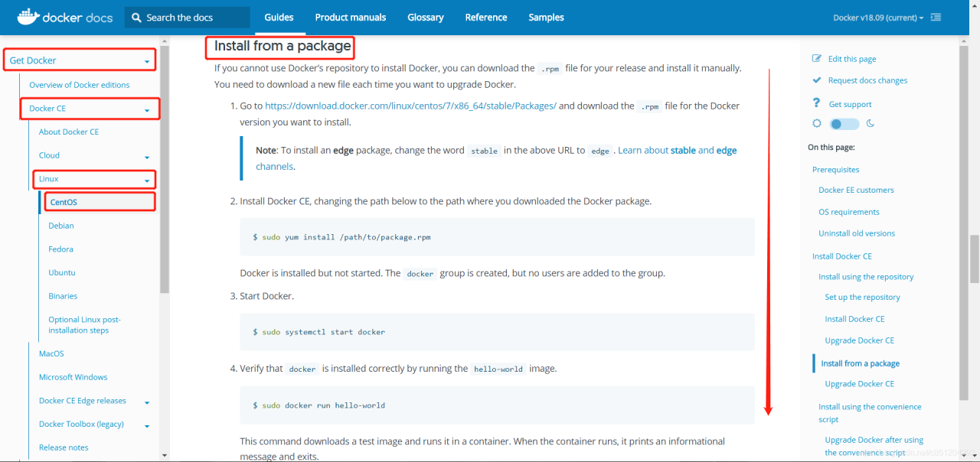The height and width of the screenshot is (462, 980).
Task: Click the moon dark-mode icon
Action: coord(871,123)
